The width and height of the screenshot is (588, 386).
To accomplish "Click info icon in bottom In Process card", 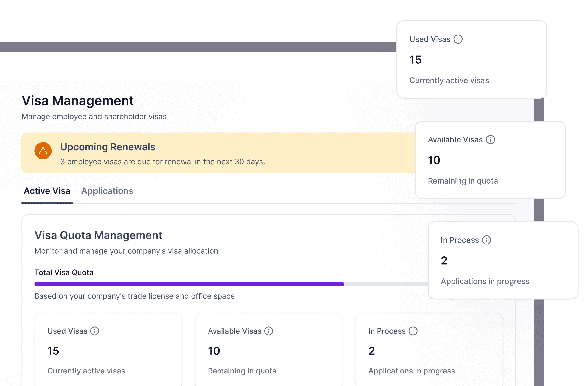I will point(413,331).
